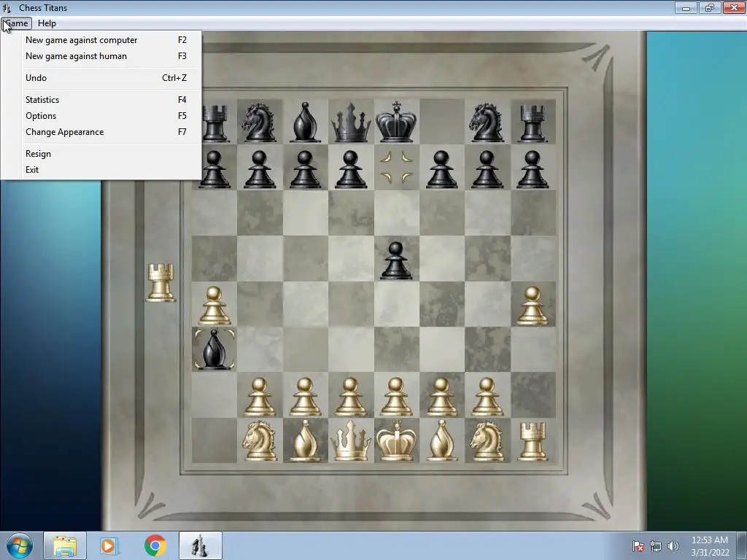Select the white pawn on b2
The width and height of the screenshot is (747, 560).
[x=259, y=397]
